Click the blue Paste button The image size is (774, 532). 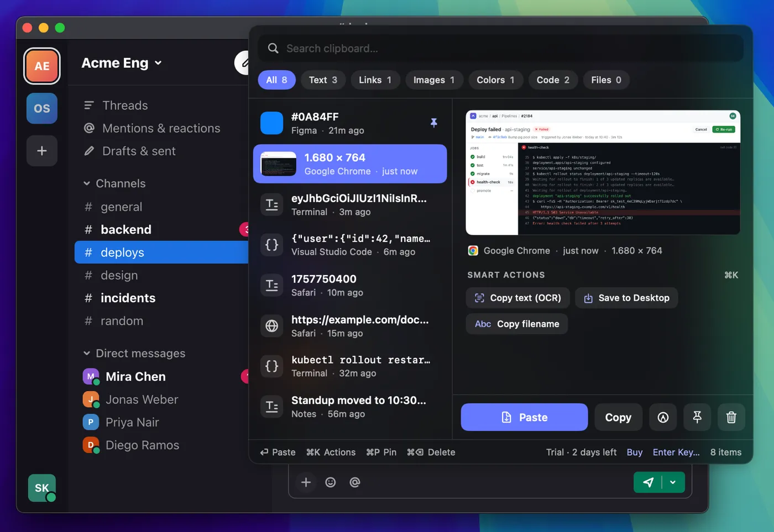coord(524,417)
